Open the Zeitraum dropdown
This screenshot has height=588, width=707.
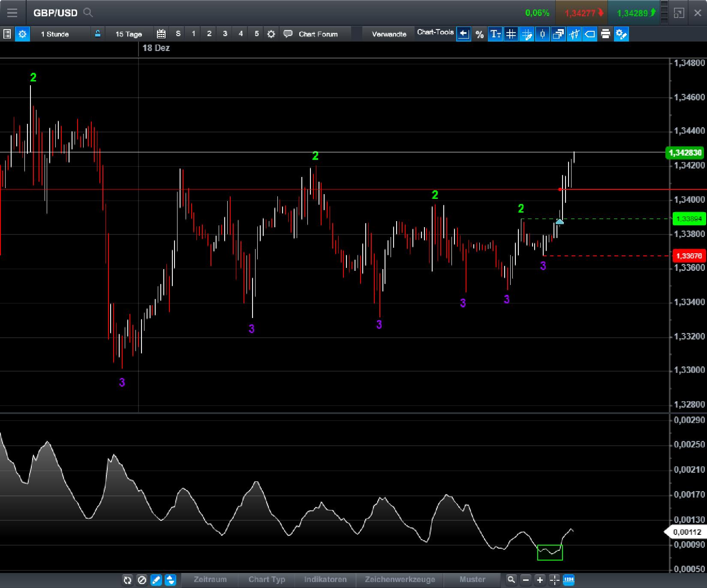[x=210, y=579]
